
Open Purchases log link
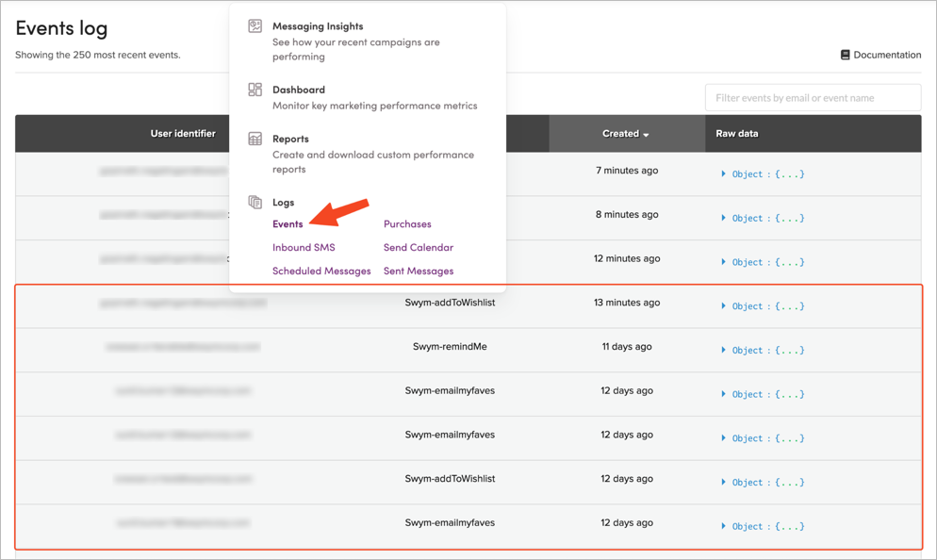point(407,224)
